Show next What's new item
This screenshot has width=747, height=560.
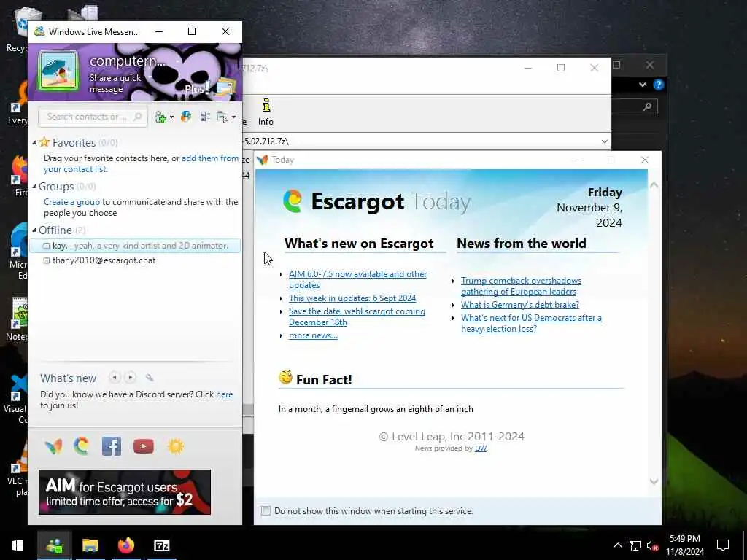click(130, 378)
